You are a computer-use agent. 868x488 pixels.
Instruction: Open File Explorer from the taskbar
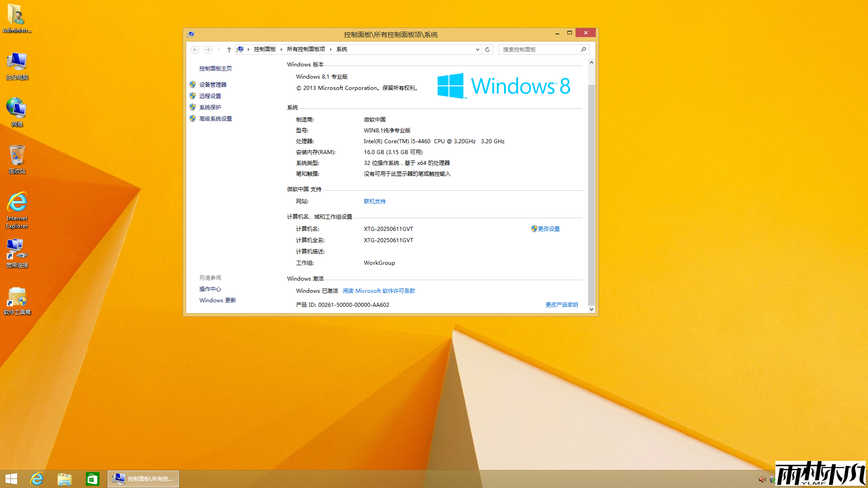click(65, 479)
